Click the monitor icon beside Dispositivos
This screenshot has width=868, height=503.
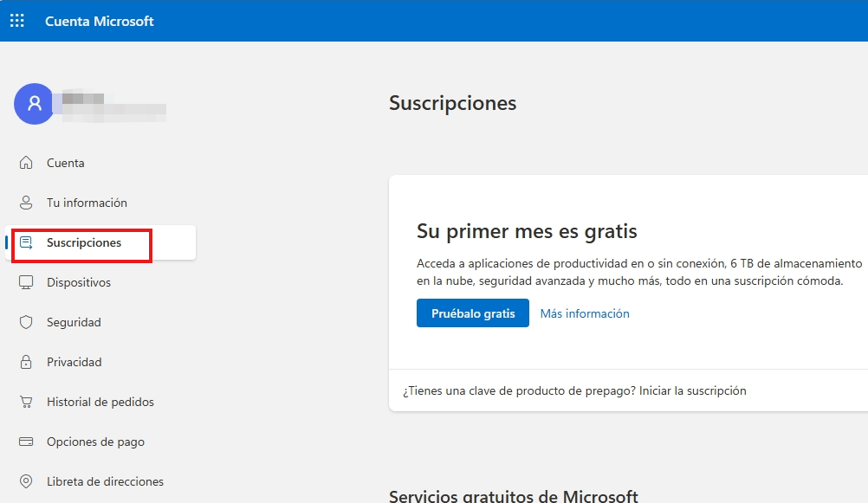pyautogui.click(x=26, y=282)
